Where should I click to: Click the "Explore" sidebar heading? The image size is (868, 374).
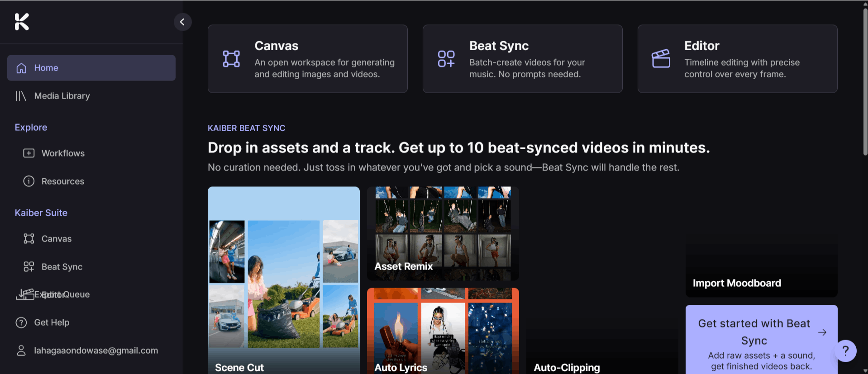pos(31,128)
